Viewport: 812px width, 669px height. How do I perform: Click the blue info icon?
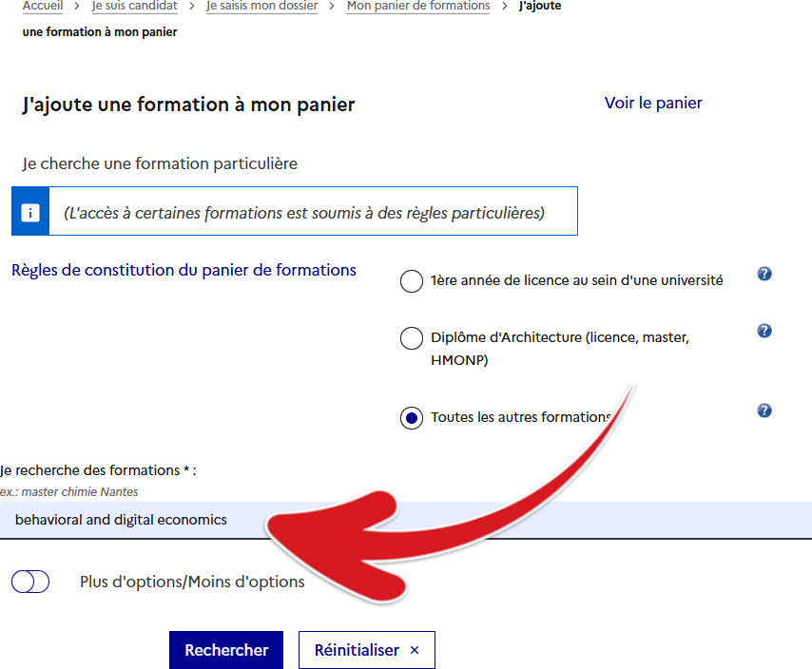pos(30,212)
